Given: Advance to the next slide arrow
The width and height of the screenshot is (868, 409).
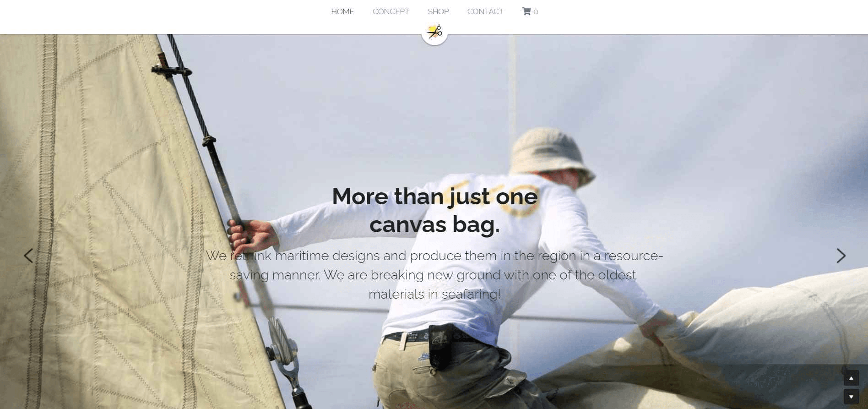Looking at the screenshot, I should pos(841,256).
